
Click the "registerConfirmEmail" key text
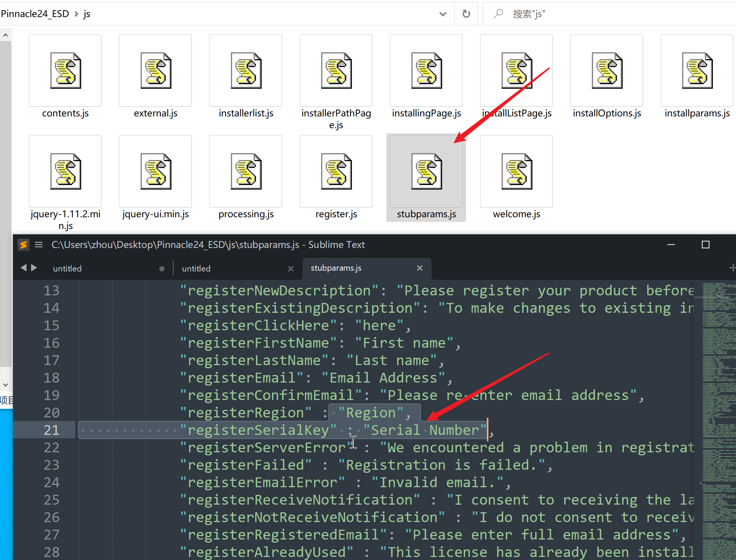tap(271, 395)
